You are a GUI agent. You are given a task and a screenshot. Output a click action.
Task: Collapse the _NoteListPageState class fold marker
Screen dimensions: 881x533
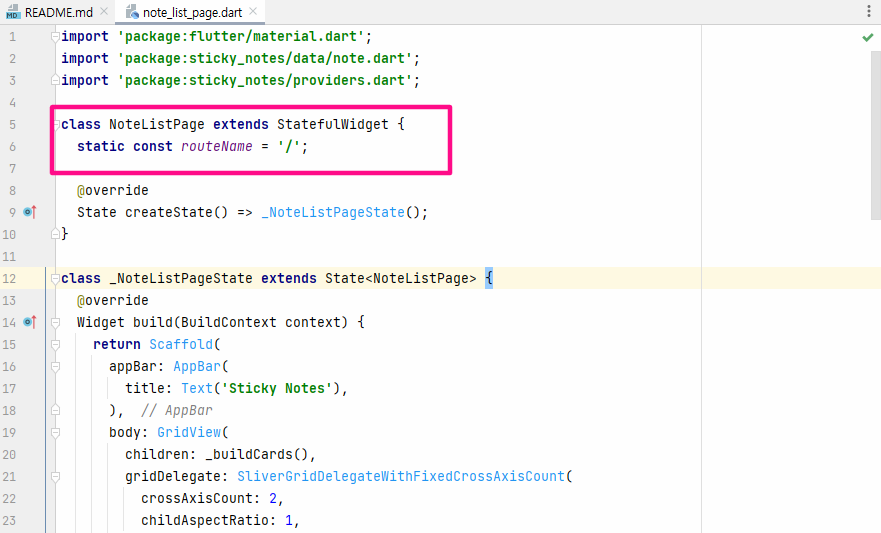(x=55, y=278)
